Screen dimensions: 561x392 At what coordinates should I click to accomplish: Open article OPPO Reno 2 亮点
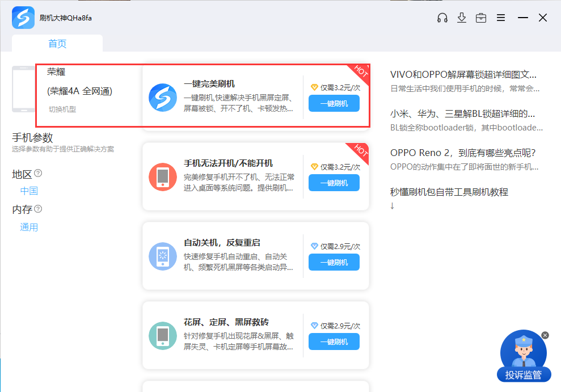pos(463,153)
